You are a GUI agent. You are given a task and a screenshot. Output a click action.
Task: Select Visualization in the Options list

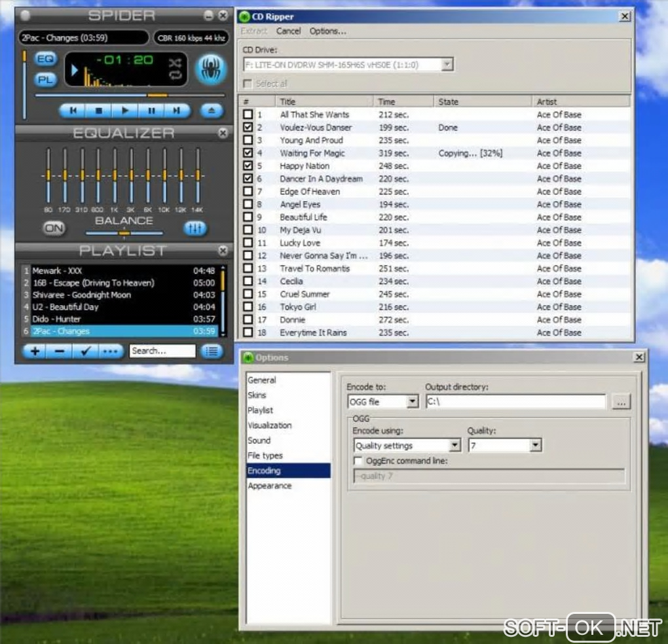(269, 425)
